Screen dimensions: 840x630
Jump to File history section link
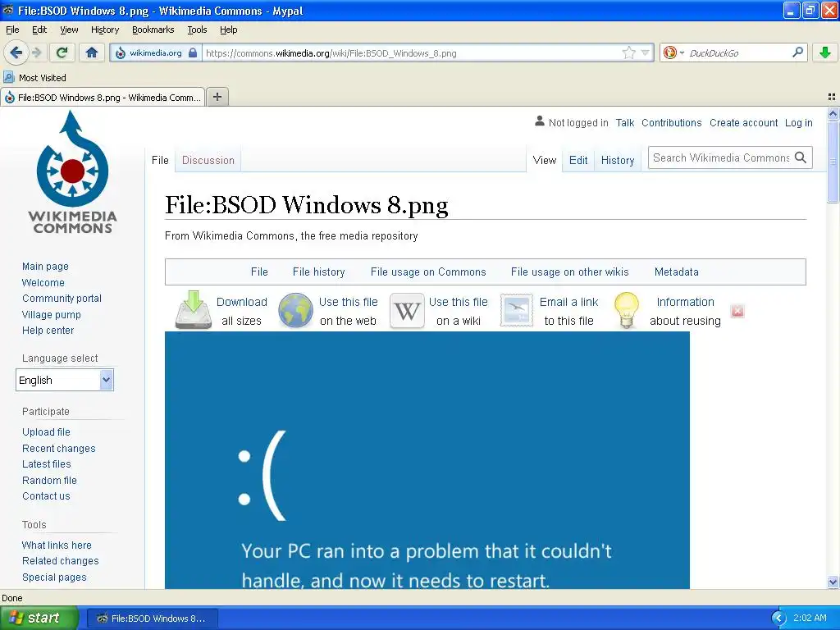319,272
